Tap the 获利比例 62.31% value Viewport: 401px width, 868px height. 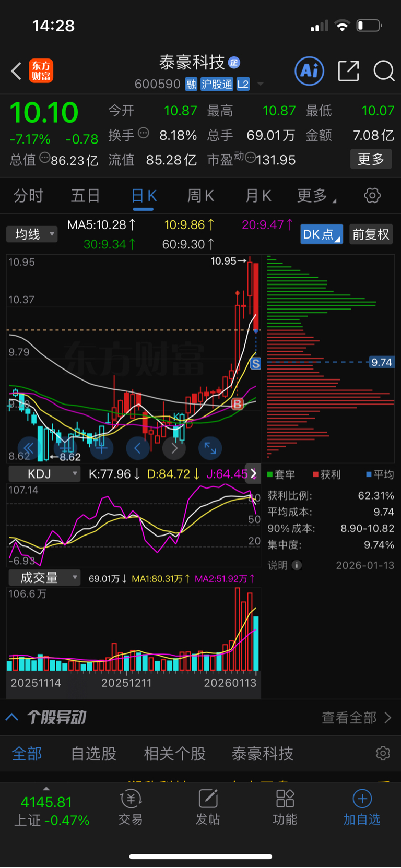click(x=376, y=495)
